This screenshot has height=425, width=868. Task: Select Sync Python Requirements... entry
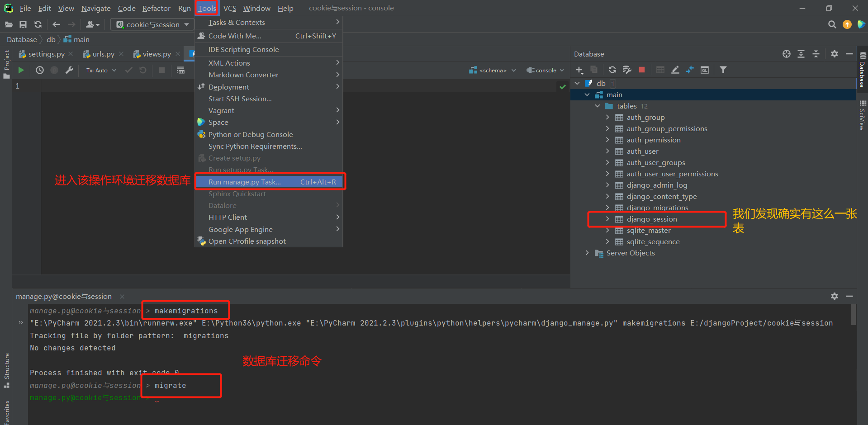point(269,146)
